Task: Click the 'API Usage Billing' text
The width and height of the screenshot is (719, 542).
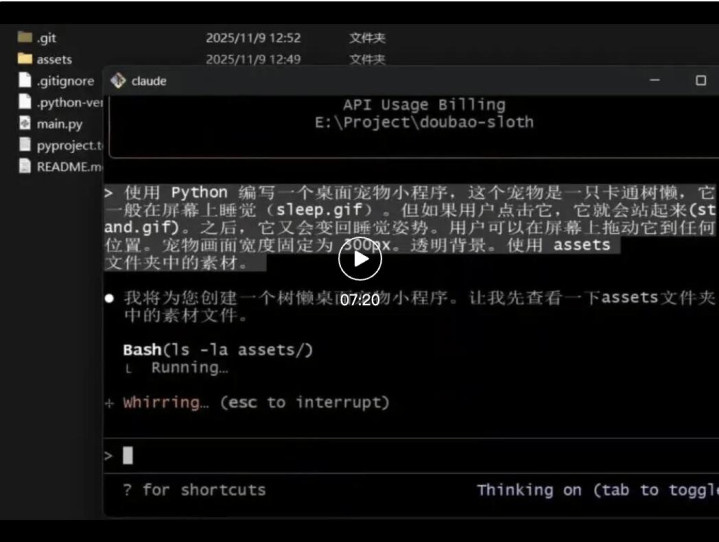Action: click(424, 105)
